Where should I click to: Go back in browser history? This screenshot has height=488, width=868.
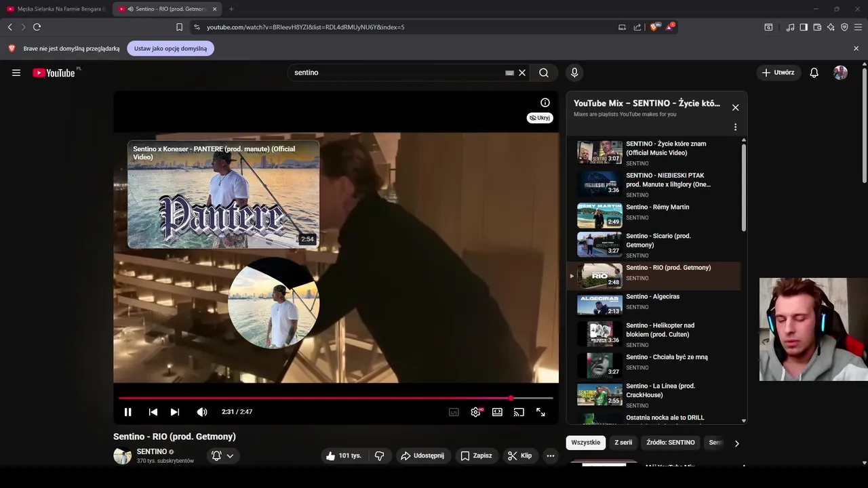(9, 27)
